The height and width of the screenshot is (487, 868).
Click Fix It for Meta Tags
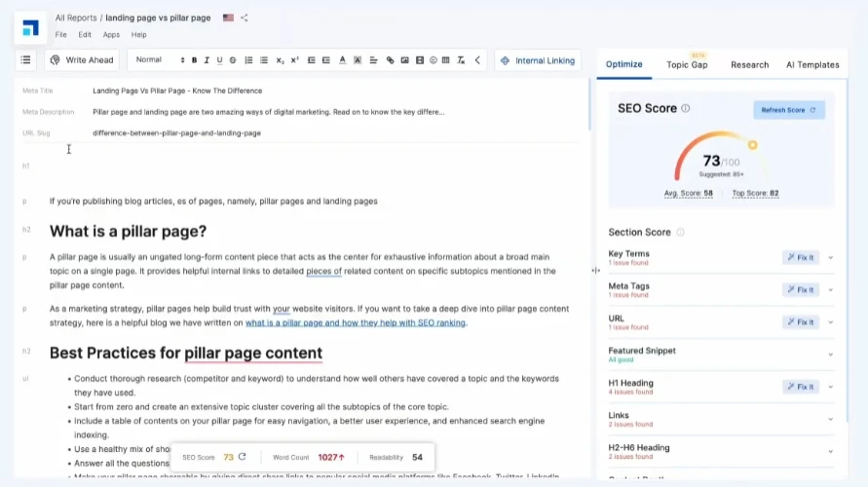801,289
